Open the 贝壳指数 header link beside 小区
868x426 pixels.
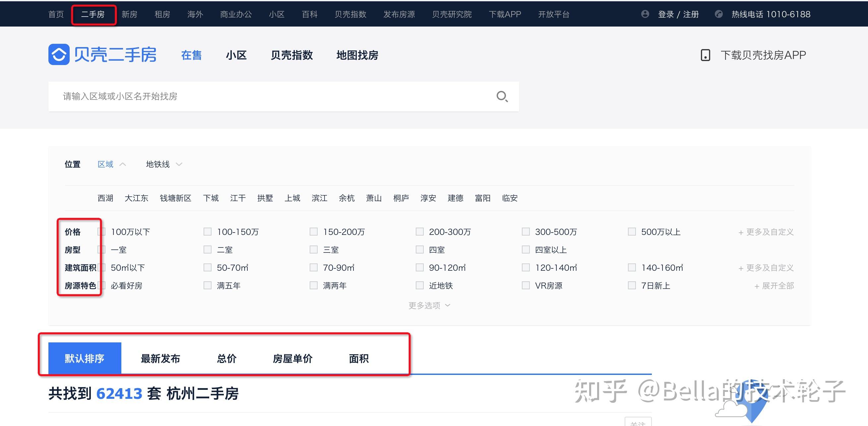click(x=292, y=55)
